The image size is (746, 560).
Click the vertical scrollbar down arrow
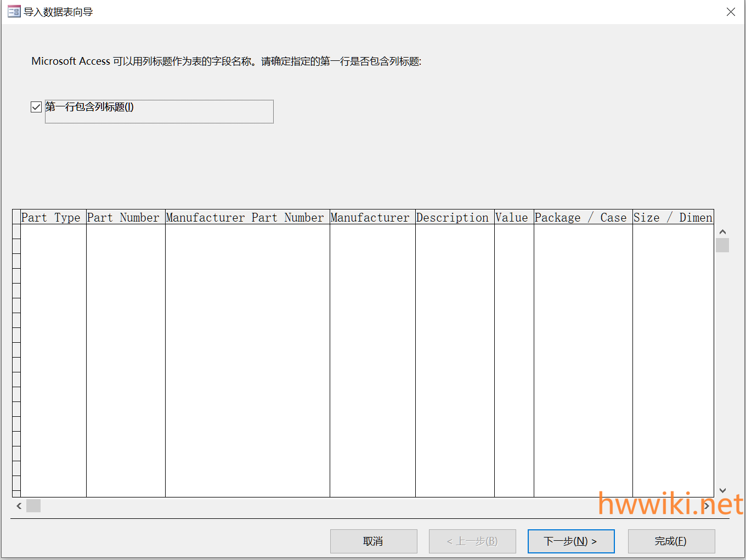[722, 490]
